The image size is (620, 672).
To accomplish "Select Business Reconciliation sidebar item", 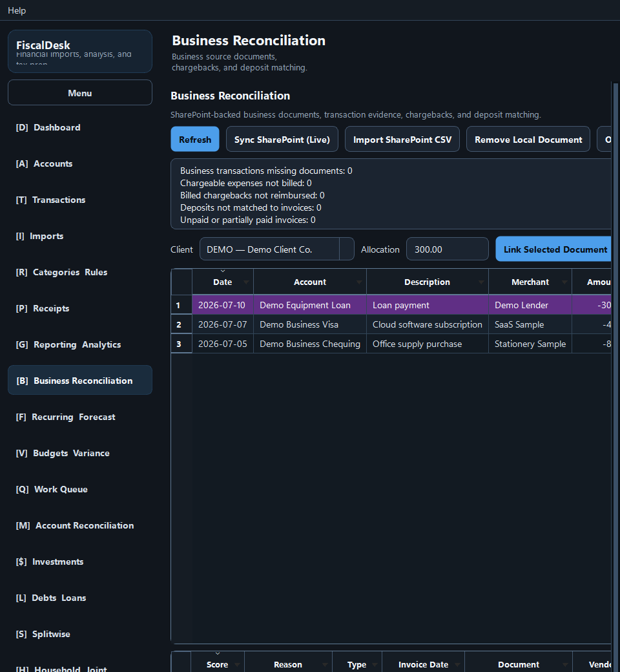I will pos(79,381).
